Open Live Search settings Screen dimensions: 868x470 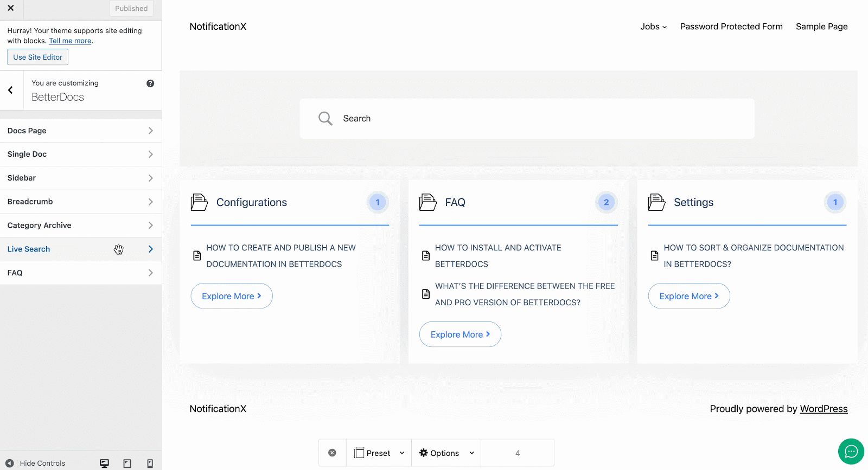tap(81, 249)
